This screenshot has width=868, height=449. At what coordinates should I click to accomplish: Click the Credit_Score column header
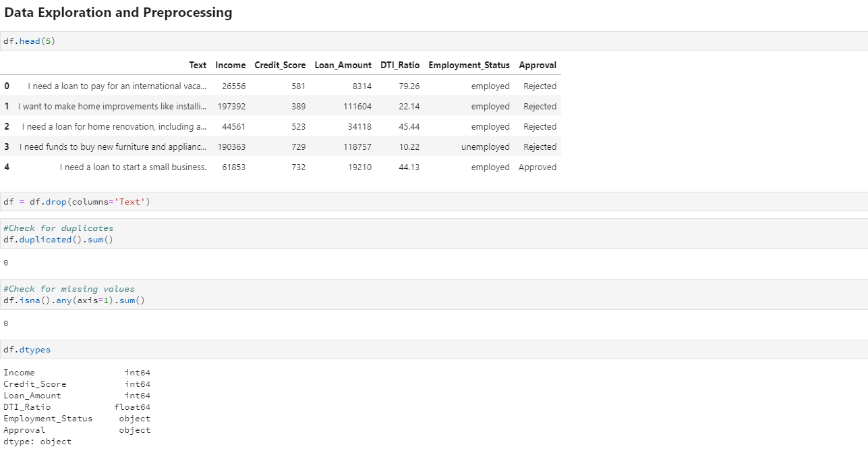pos(279,65)
